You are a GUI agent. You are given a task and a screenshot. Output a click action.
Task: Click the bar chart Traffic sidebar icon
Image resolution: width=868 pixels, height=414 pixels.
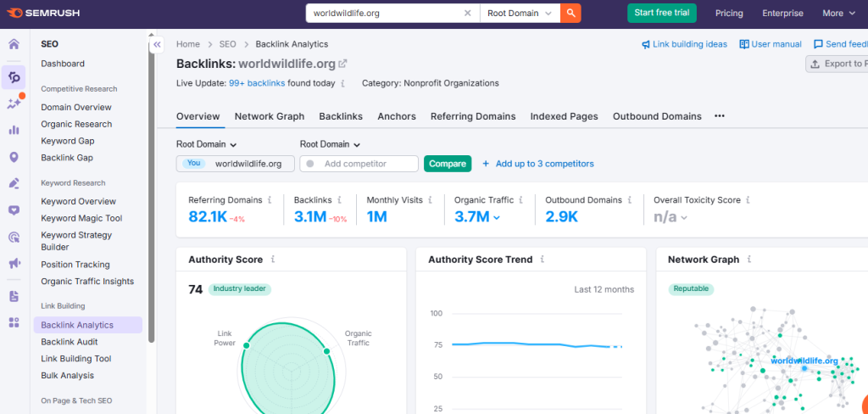click(14, 130)
